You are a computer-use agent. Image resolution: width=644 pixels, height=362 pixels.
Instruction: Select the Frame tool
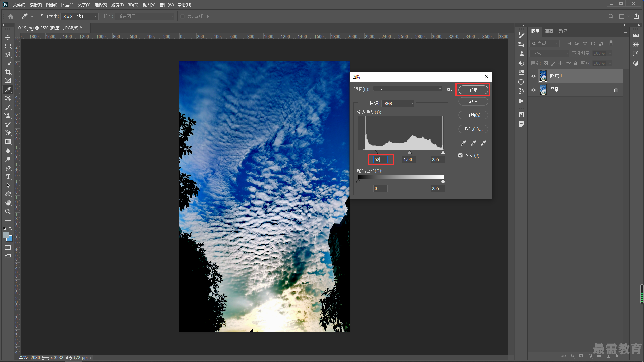(8, 81)
